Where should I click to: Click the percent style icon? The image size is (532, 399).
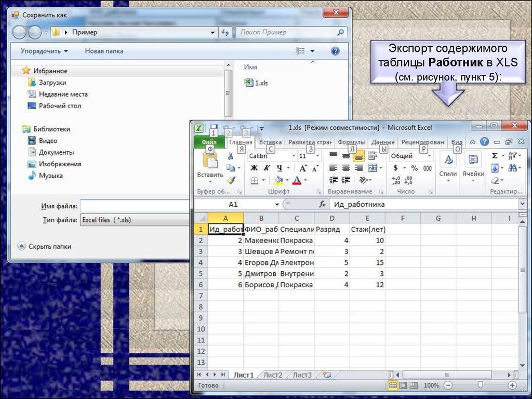click(x=414, y=168)
